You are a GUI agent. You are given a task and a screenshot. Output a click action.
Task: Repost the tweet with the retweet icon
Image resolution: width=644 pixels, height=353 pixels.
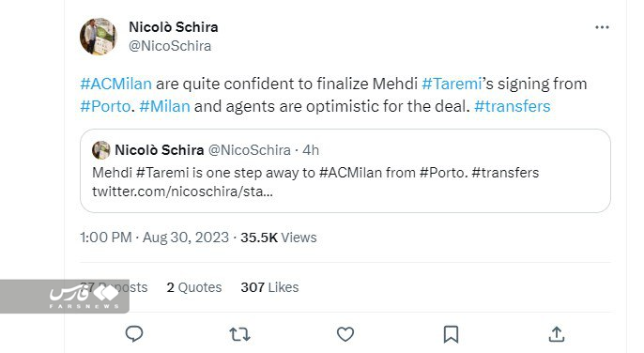tap(239, 334)
